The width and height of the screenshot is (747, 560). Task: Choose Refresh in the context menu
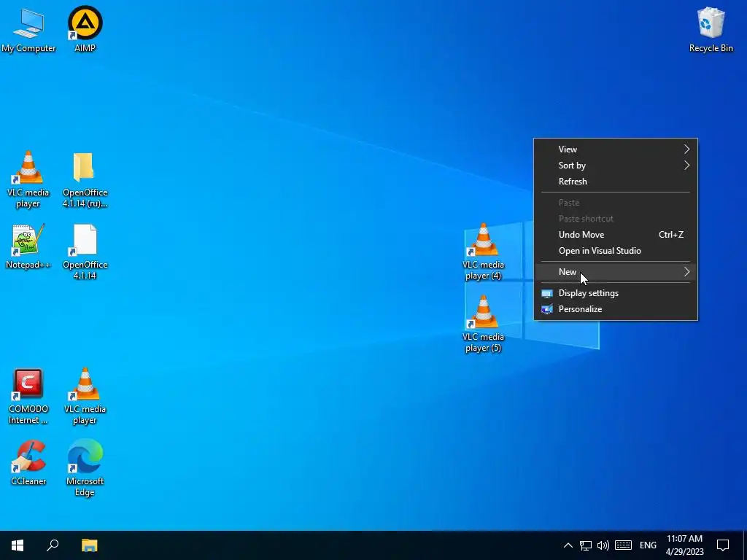616,182
